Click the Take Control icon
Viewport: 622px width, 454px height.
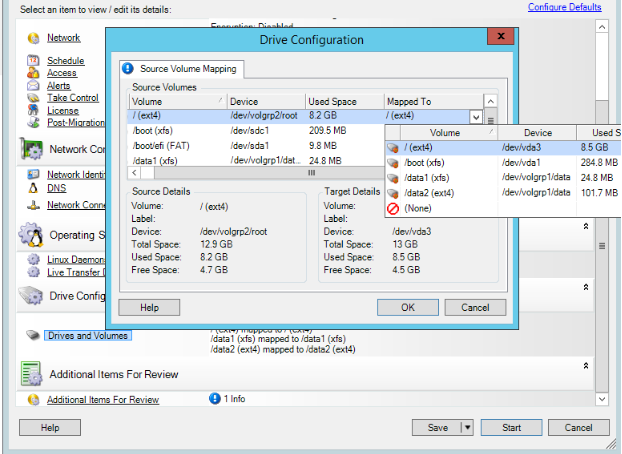click(33, 98)
